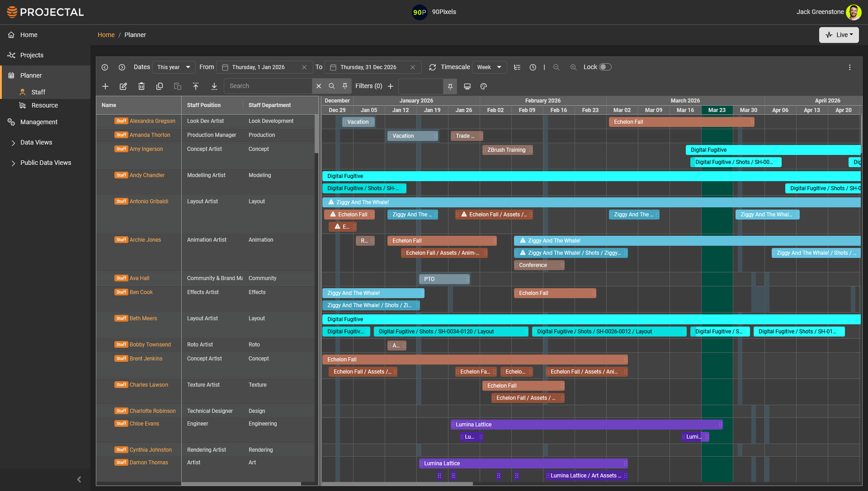Go to Projects in the sidebar
Image resolution: width=868 pixels, height=491 pixels.
pyautogui.click(x=32, y=55)
